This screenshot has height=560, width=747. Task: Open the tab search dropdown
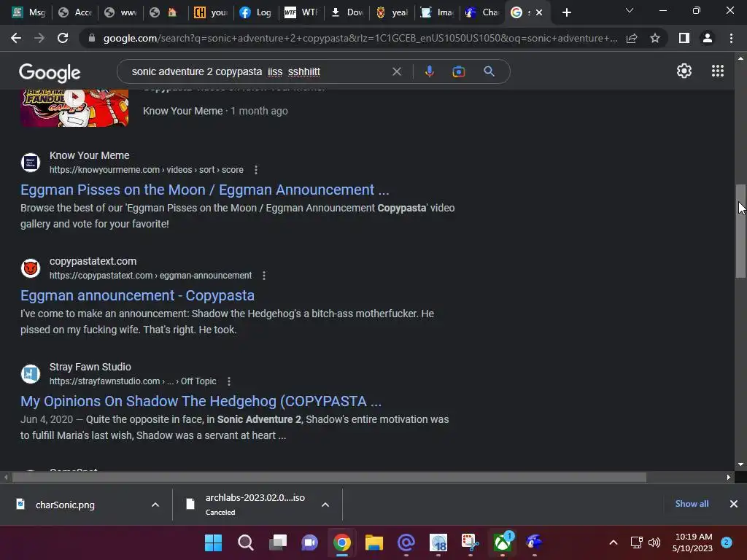tap(630, 10)
